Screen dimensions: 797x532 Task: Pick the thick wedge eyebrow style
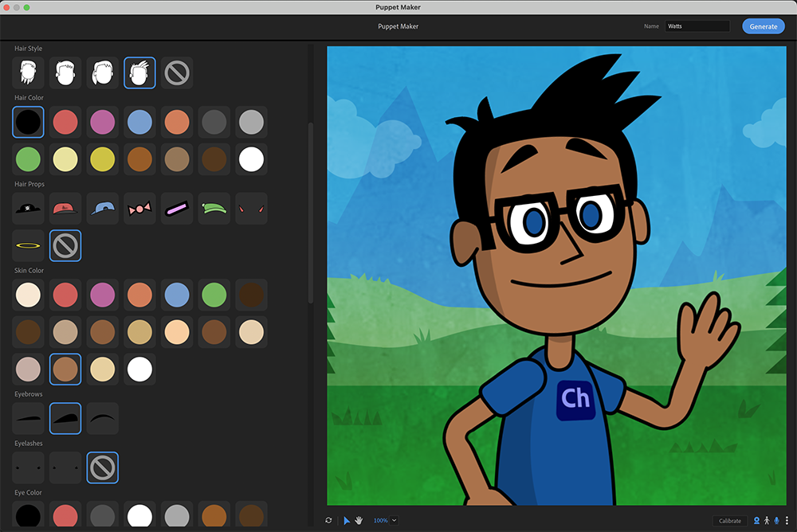[65, 418]
